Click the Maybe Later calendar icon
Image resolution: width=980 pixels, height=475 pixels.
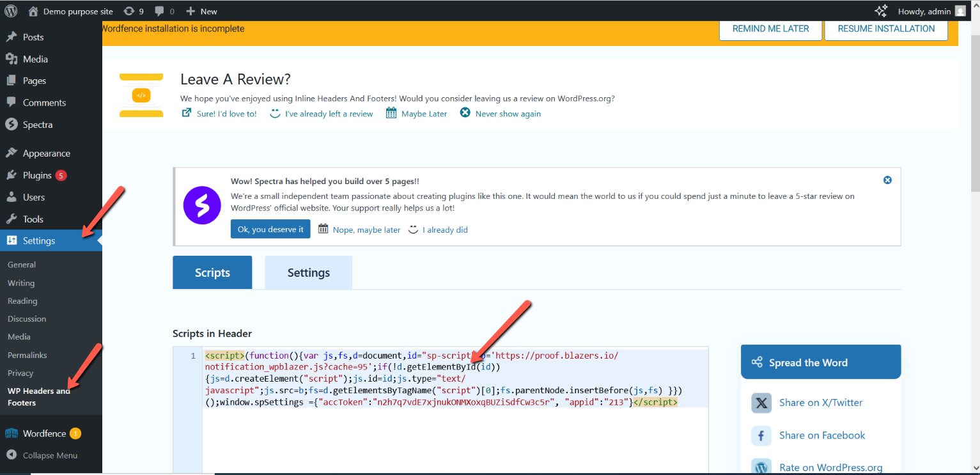[391, 113]
